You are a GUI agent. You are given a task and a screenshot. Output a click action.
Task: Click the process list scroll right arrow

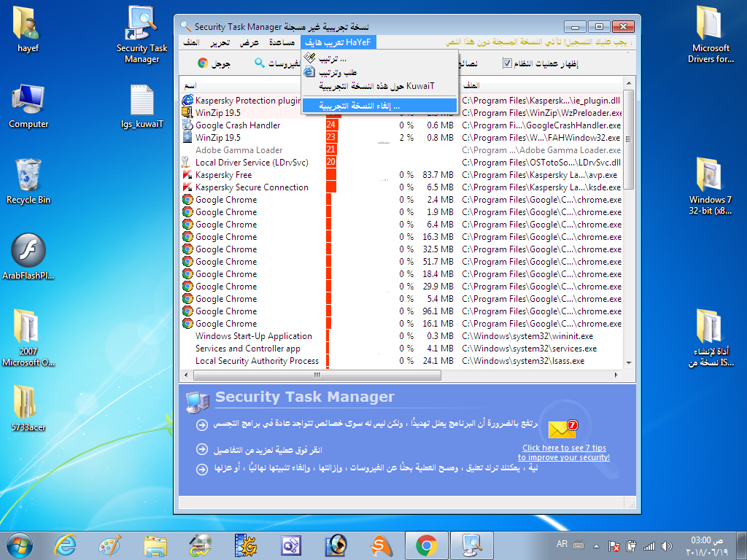point(616,376)
